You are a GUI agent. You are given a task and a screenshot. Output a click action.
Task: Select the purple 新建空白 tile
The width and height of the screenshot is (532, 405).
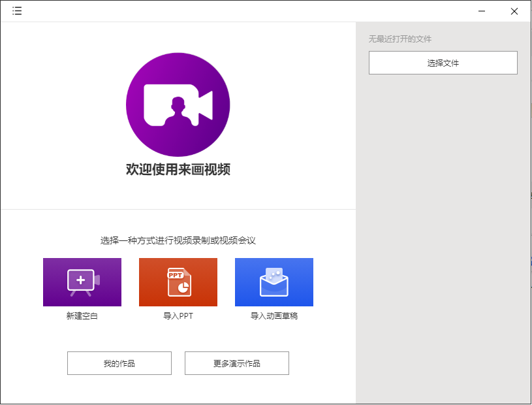tap(82, 282)
